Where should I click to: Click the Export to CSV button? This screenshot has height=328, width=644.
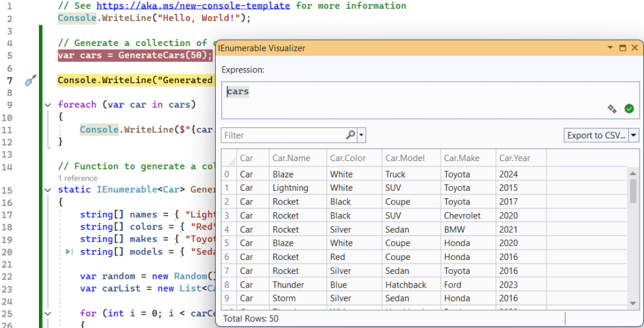click(x=596, y=135)
